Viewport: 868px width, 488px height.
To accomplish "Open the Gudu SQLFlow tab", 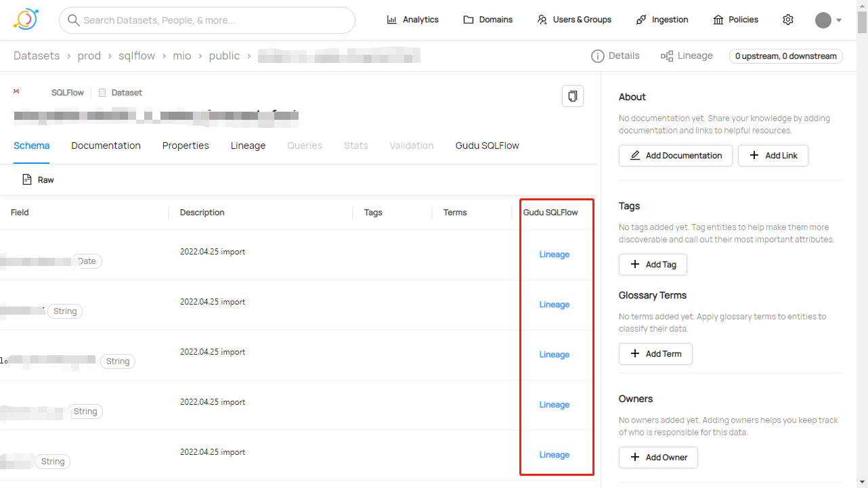I will pos(486,145).
